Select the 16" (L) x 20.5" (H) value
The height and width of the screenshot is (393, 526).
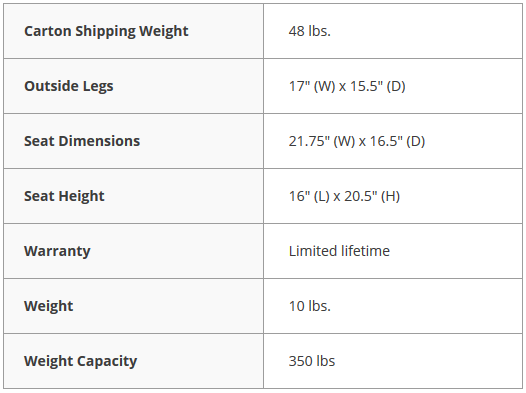tap(344, 196)
